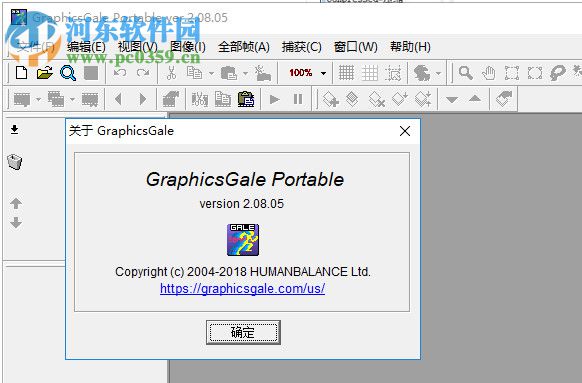Click the download arrow icon in left panel
This screenshot has height=383, width=582.
(14, 130)
